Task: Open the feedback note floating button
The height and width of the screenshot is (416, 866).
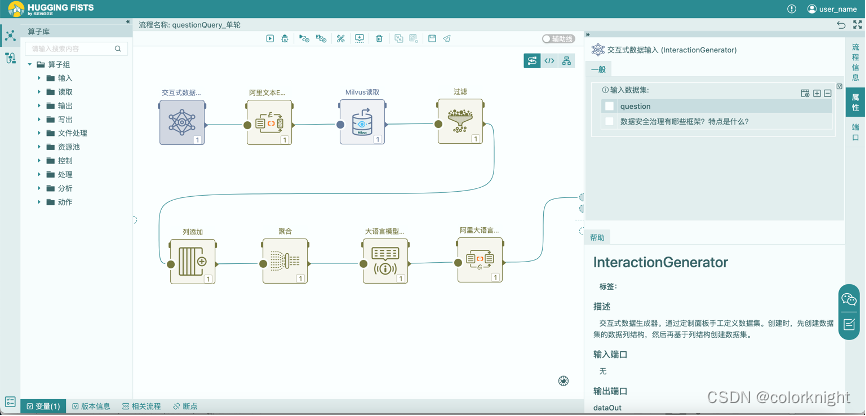Action: point(849,324)
